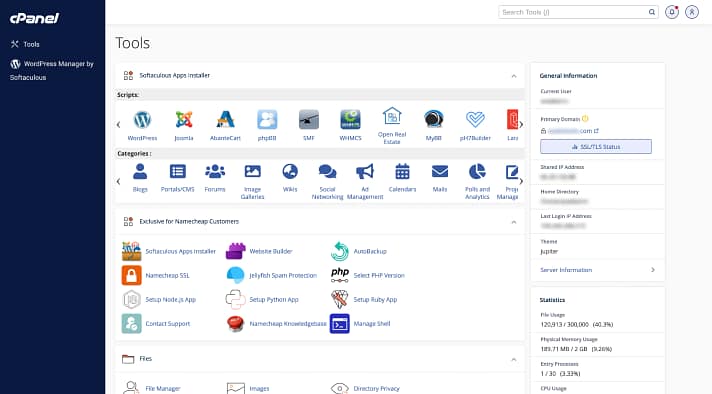The height and width of the screenshot is (394, 712).
Task: Open Setup Ruby App
Action: (375, 300)
